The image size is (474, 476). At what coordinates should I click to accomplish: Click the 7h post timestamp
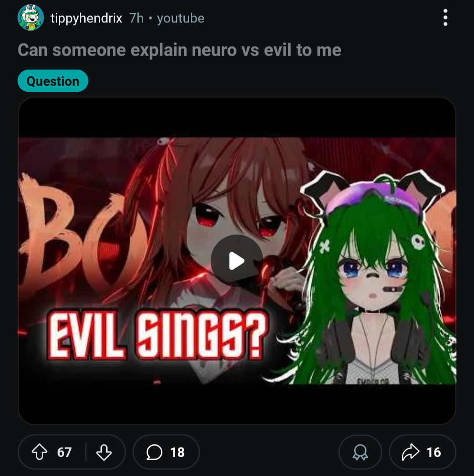click(136, 18)
